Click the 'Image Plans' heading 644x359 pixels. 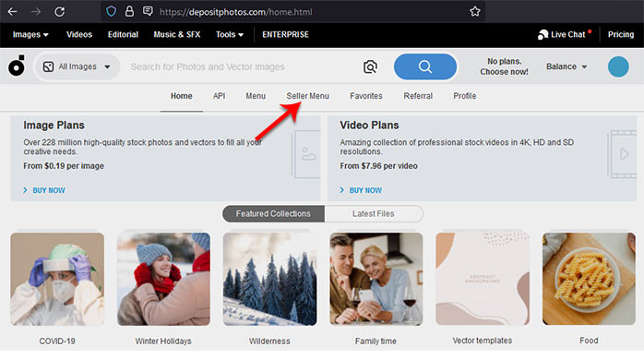(54, 125)
